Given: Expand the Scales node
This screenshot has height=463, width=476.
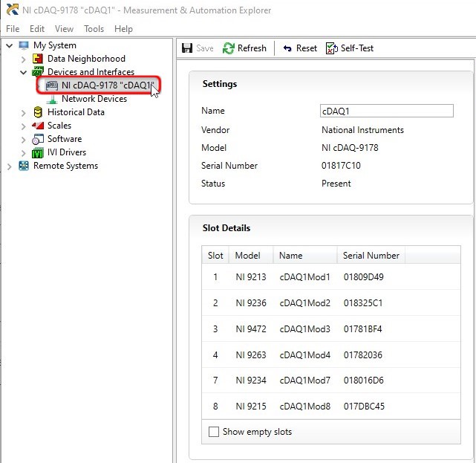Looking at the screenshot, I should coord(23,126).
